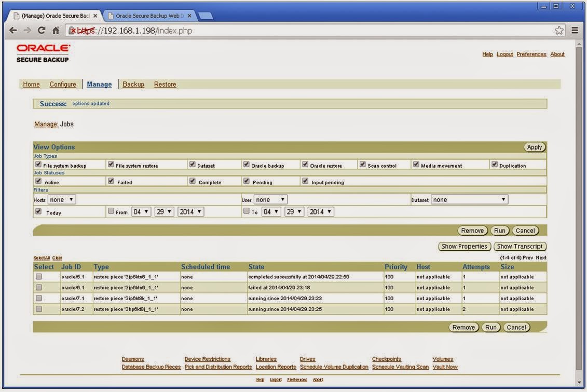Uncheck the Oracle backup job type
Image resolution: width=587 pixels, height=392 pixels.
[x=247, y=165]
